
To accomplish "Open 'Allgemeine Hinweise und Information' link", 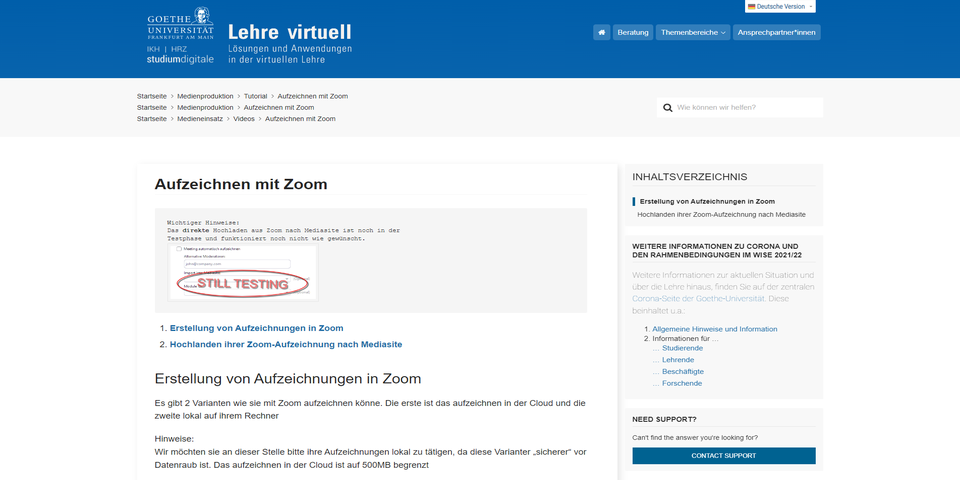I will tap(714, 329).
